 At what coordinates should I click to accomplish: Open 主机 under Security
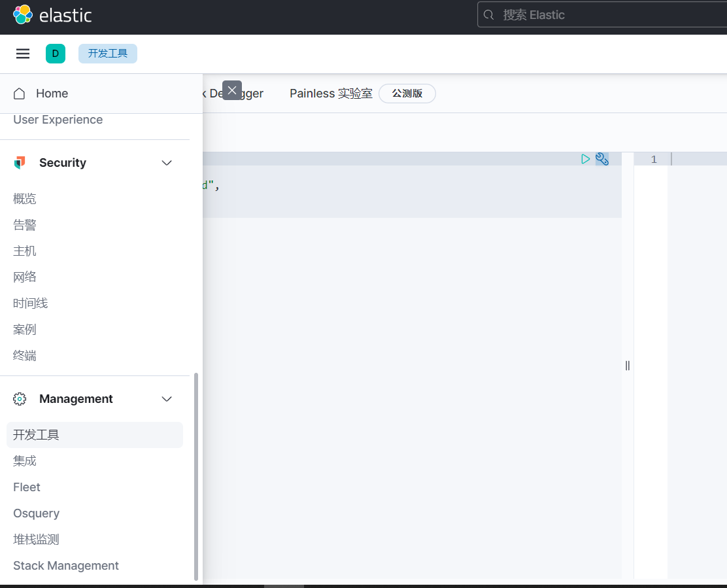point(25,251)
